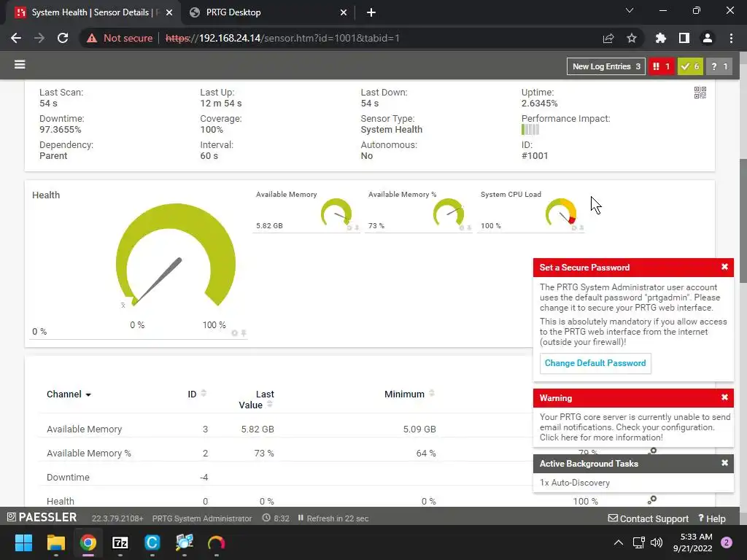Sort table by Minimum column

409,394
